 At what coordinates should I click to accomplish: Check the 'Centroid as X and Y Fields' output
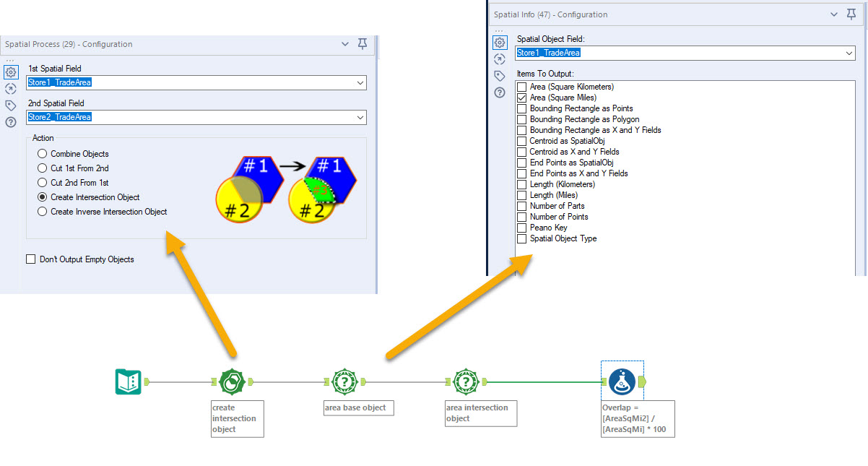(521, 152)
